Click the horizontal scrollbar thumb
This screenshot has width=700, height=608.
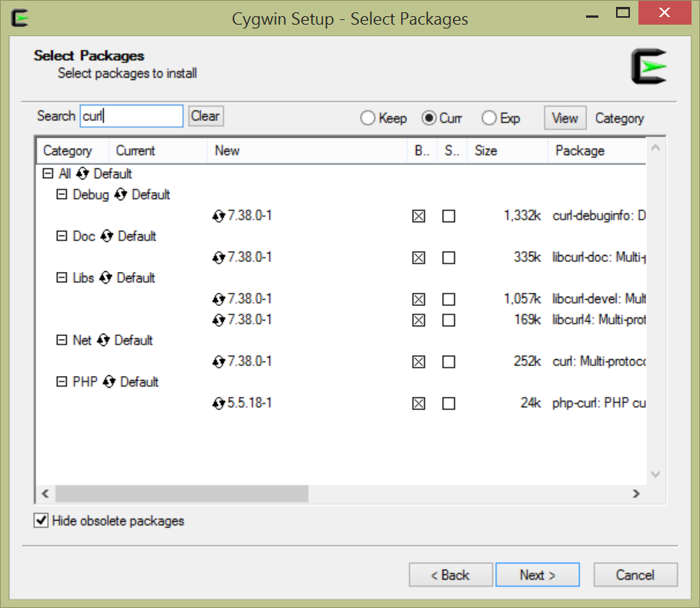coord(182,494)
